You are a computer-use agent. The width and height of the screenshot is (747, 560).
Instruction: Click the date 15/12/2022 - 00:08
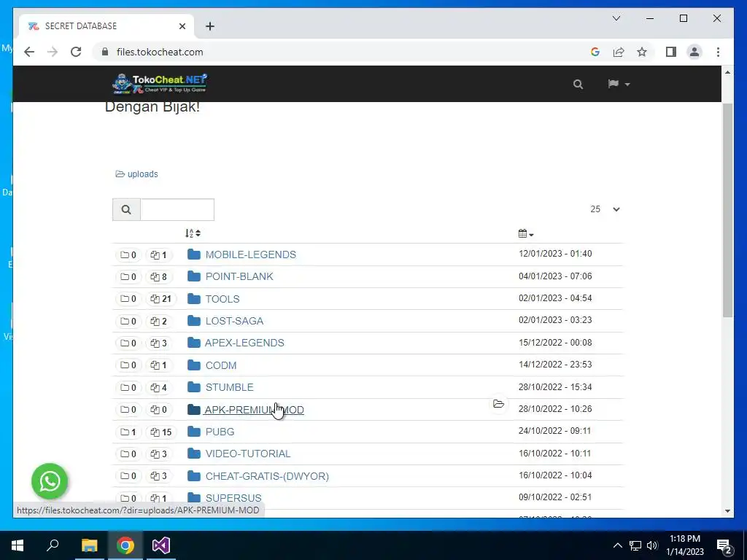pos(555,343)
